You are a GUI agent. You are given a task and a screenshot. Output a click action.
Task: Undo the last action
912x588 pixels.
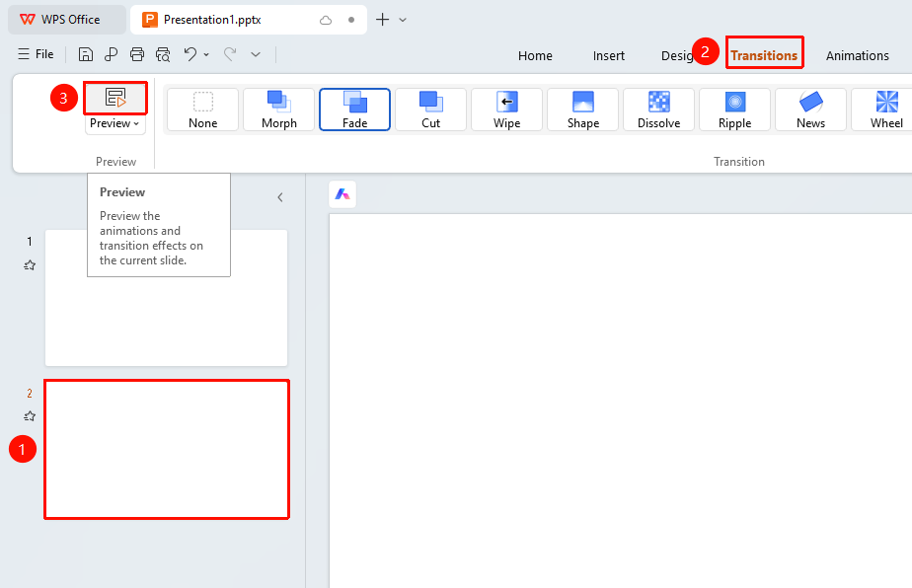click(190, 54)
